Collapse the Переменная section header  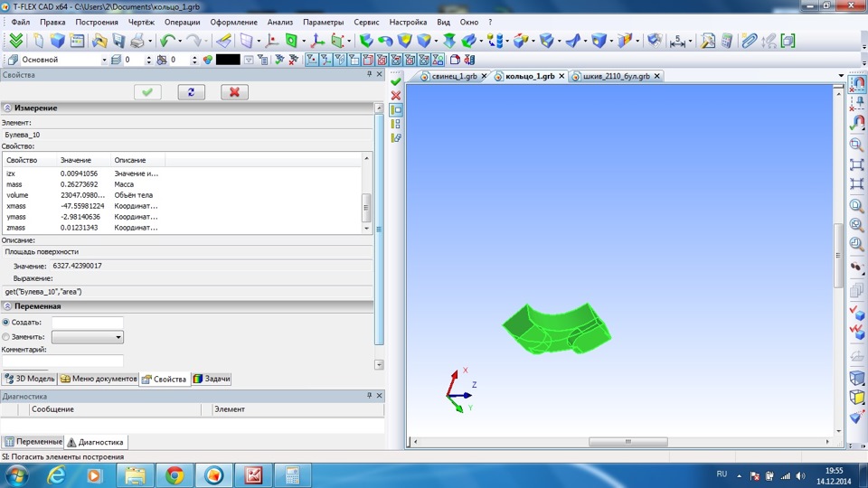(x=7, y=306)
